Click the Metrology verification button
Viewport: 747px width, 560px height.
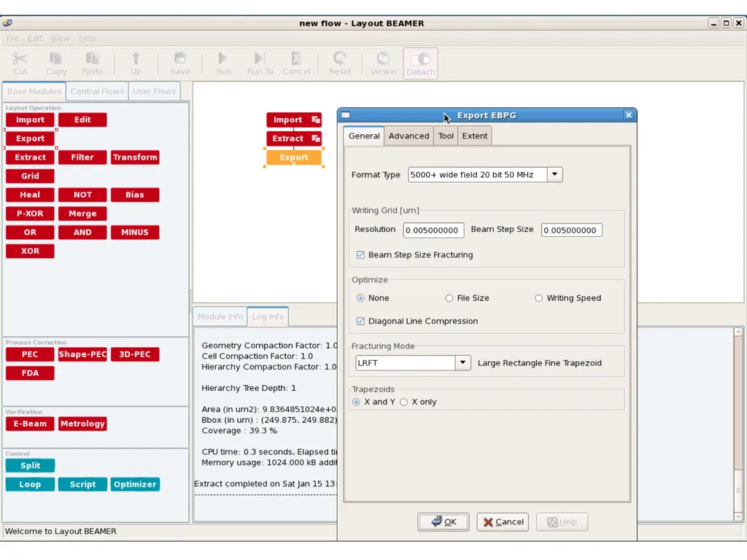82,424
